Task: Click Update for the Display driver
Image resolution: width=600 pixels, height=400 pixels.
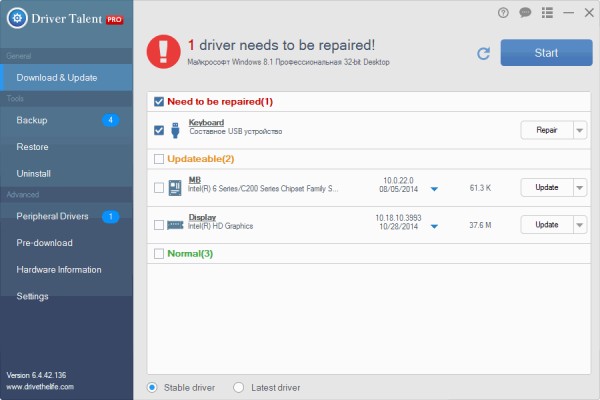Action: pos(547,225)
